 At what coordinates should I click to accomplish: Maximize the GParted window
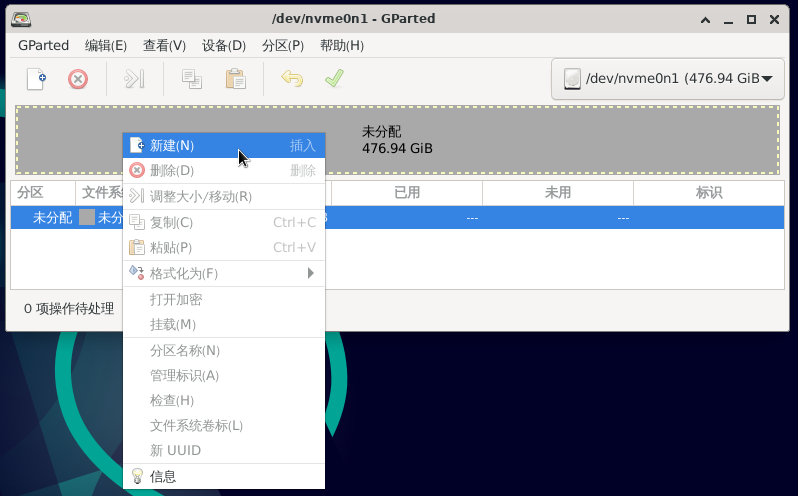click(x=751, y=20)
